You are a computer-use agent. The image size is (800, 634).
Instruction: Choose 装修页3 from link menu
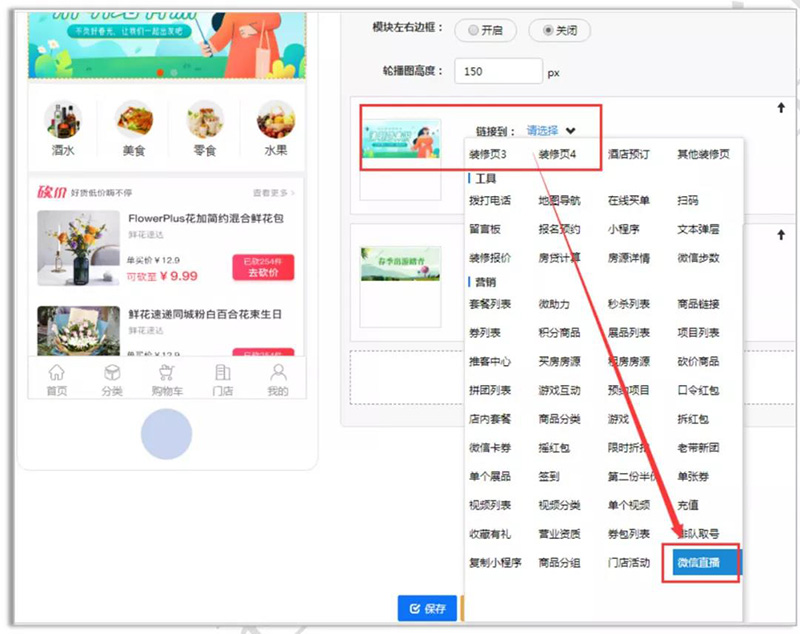click(x=487, y=154)
